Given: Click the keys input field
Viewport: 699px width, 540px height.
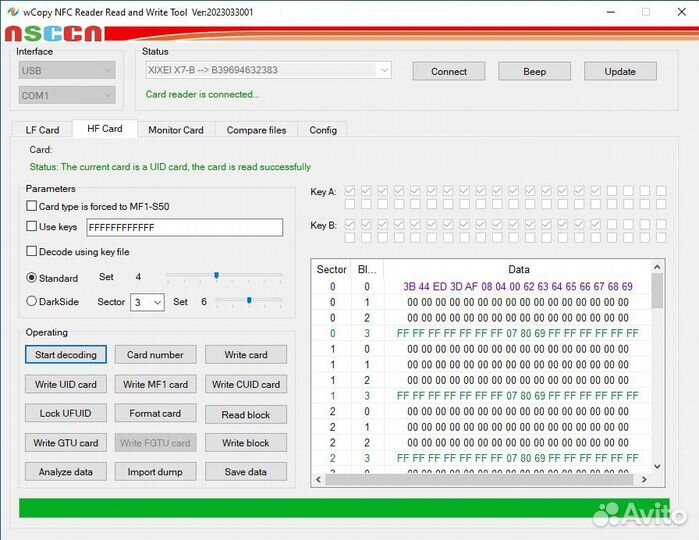Looking at the screenshot, I should coord(183,227).
